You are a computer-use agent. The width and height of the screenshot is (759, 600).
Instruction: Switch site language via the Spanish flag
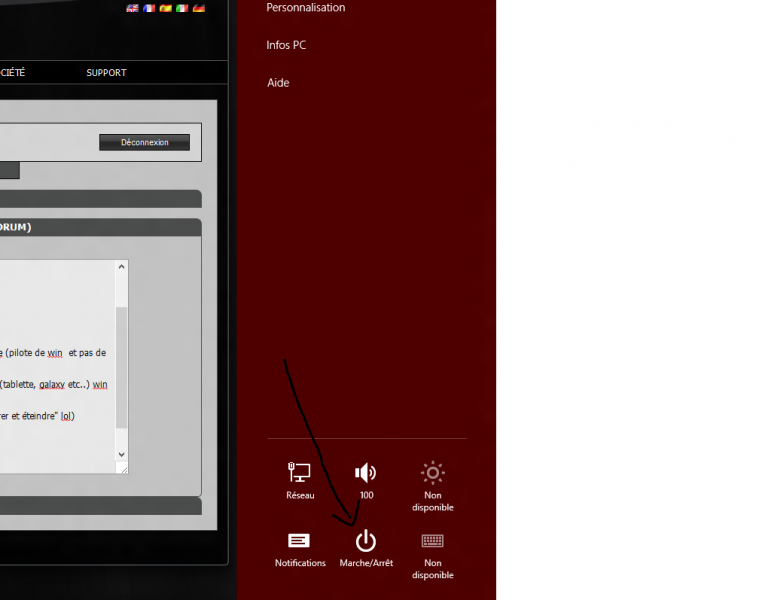pos(166,8)
